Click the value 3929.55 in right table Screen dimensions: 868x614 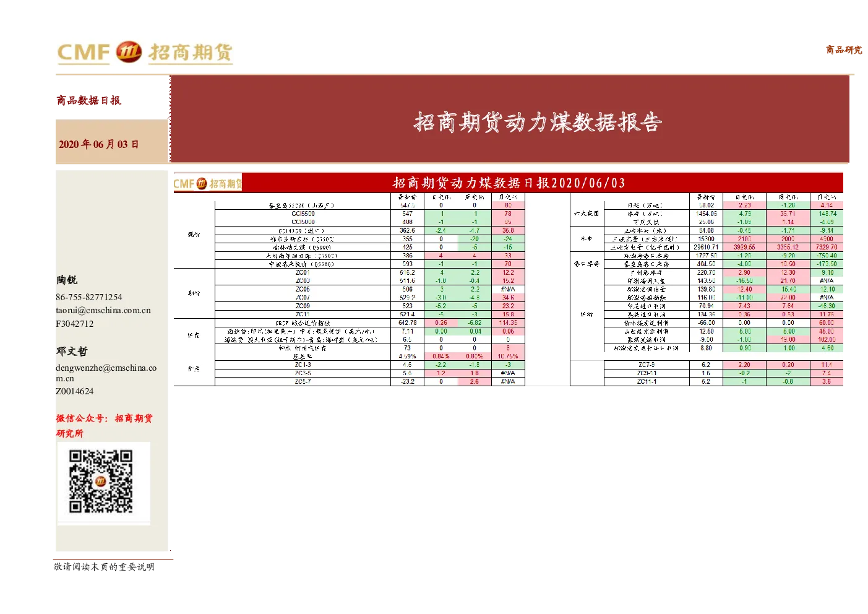(x=744, y=247)
